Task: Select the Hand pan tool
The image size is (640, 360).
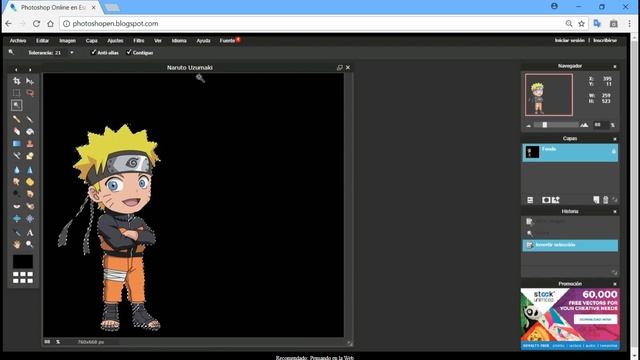Action: [x=16, y=244]
